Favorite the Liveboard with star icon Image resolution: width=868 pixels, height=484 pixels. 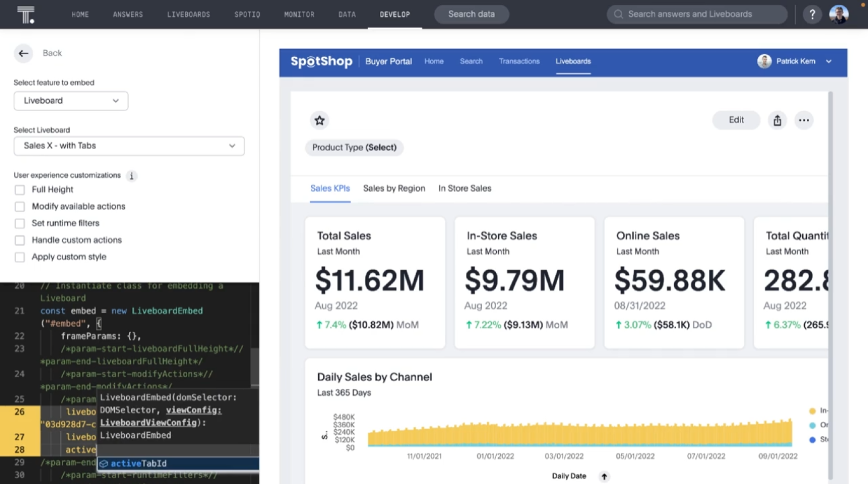coord(320,120)
